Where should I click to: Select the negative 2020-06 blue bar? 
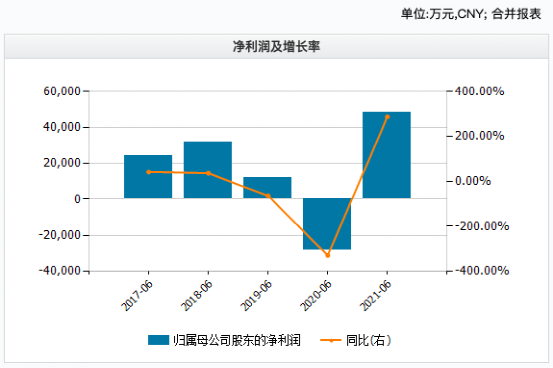(327, 224)
